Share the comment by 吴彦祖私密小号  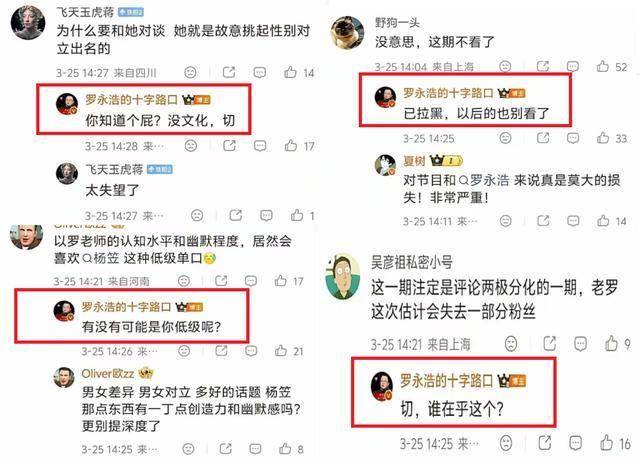click(x=549, y=344)
